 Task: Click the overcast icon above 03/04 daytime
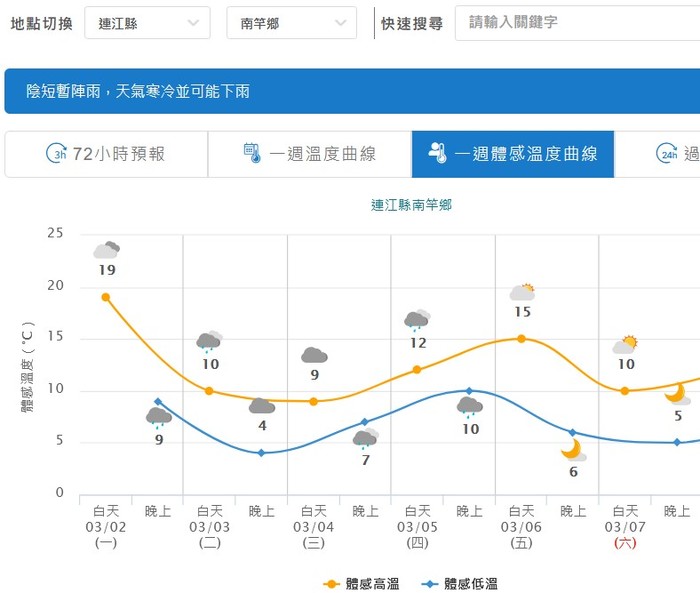pyautogui.click(x=314, y=355)
